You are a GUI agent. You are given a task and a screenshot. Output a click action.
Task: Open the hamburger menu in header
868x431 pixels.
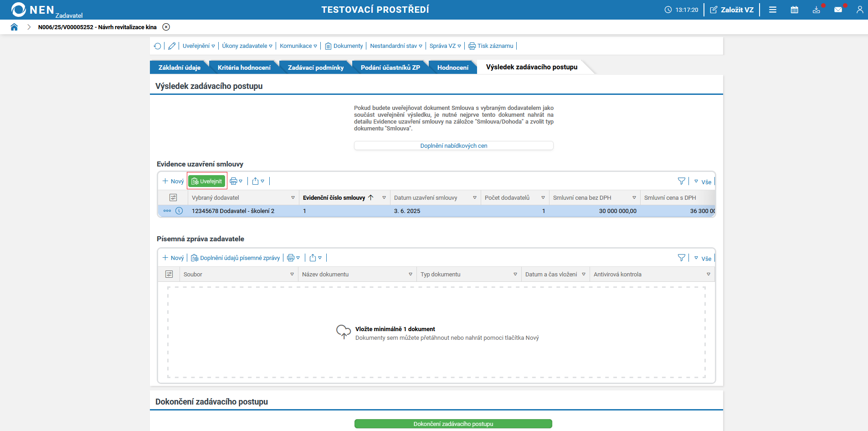[x=773, y=10]
